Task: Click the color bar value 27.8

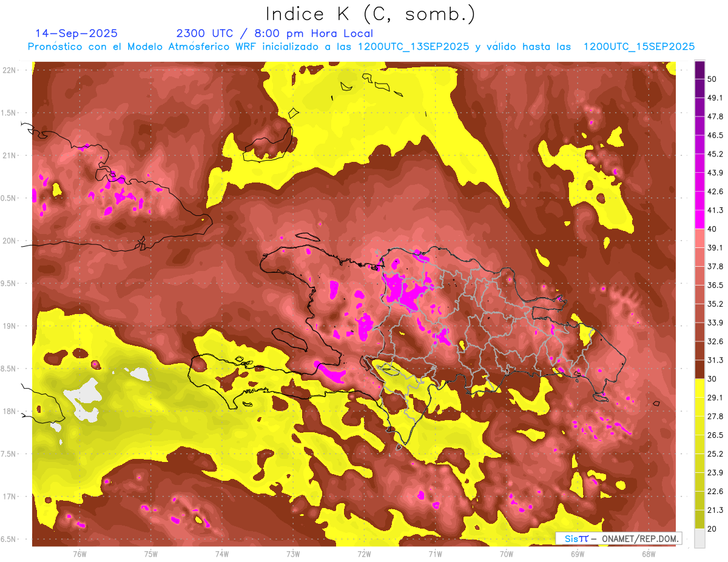Action: click(x=715, y=416)
